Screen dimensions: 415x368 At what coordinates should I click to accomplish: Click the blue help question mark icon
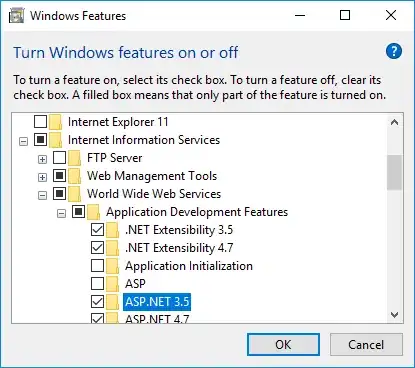tap(394, 51)
